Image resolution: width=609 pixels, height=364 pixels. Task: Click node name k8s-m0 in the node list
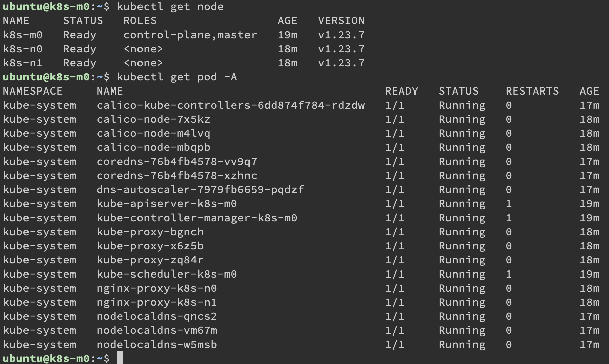pos(23,35)
